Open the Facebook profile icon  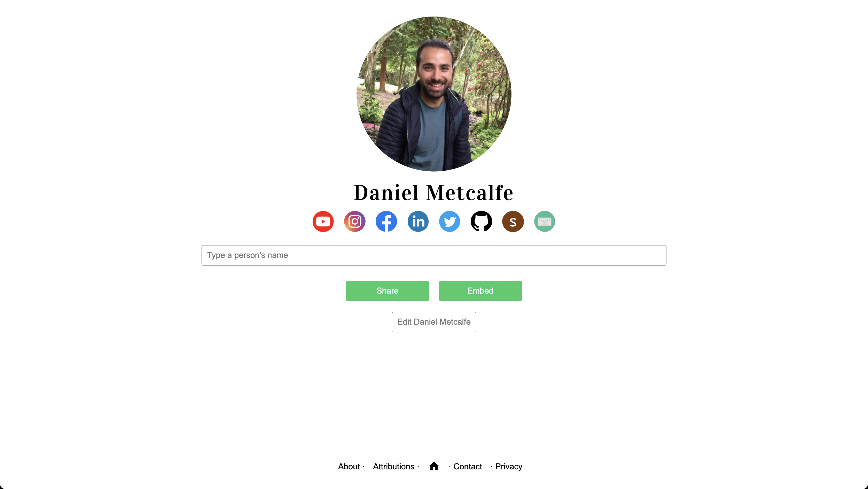[x=386, y=221]
